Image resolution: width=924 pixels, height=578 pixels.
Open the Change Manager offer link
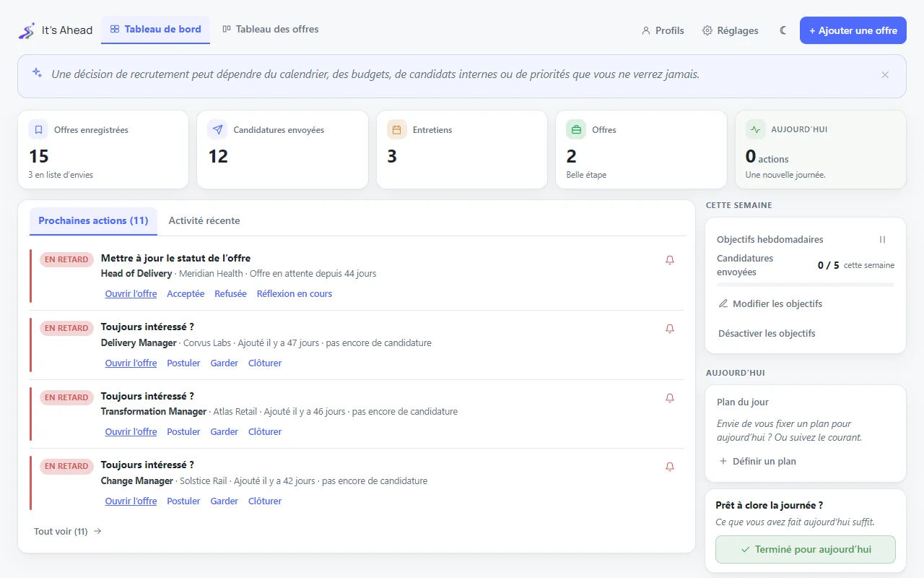pyautogui.click(x=131, y=501)
